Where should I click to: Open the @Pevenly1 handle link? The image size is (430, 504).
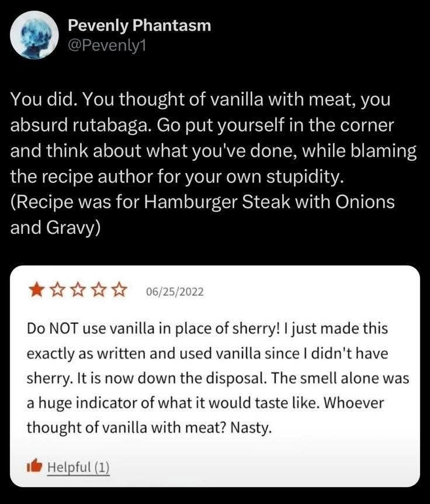pos(107,46)
